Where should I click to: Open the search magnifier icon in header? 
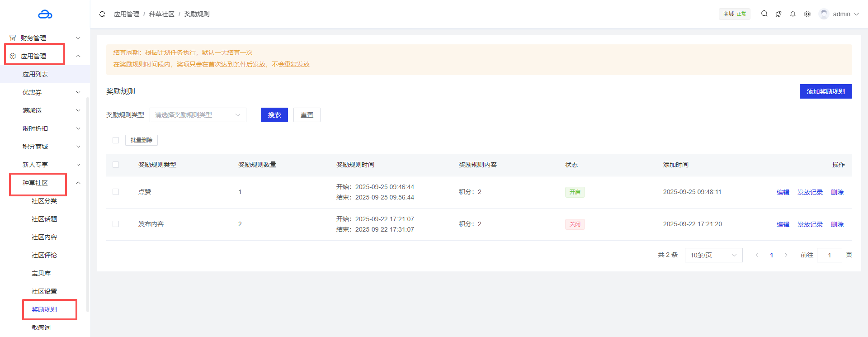click(x=764, y=14)
